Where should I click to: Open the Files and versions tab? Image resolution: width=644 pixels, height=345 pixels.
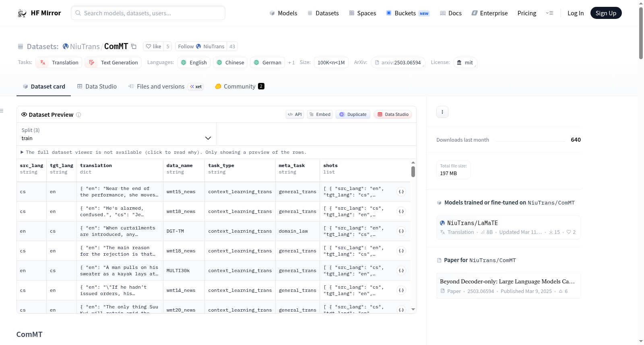tap(166, 87)
